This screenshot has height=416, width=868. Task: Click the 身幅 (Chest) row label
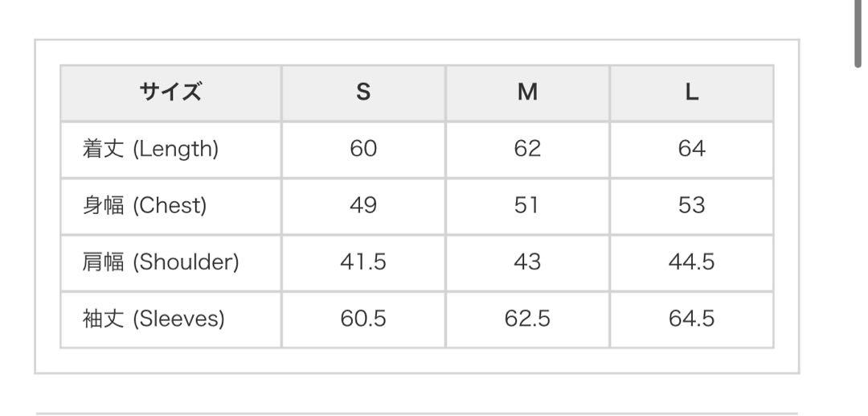(144, 206)
